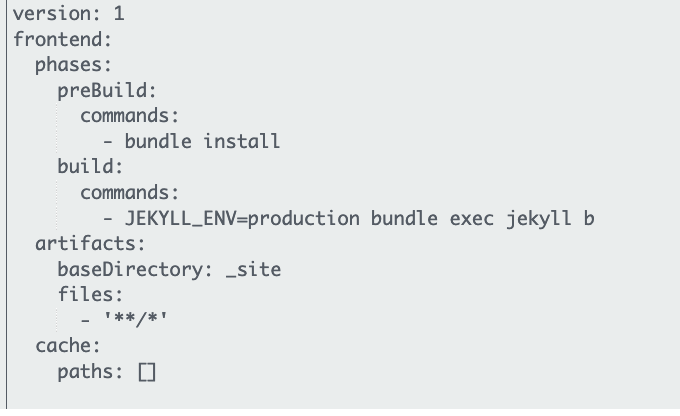Click the 'cache:' key

click(68, 346)
